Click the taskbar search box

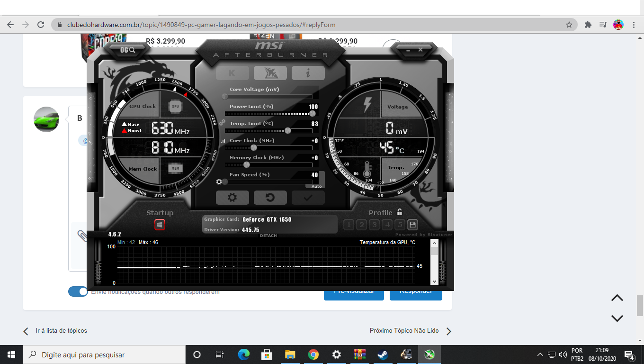point(104,355)
